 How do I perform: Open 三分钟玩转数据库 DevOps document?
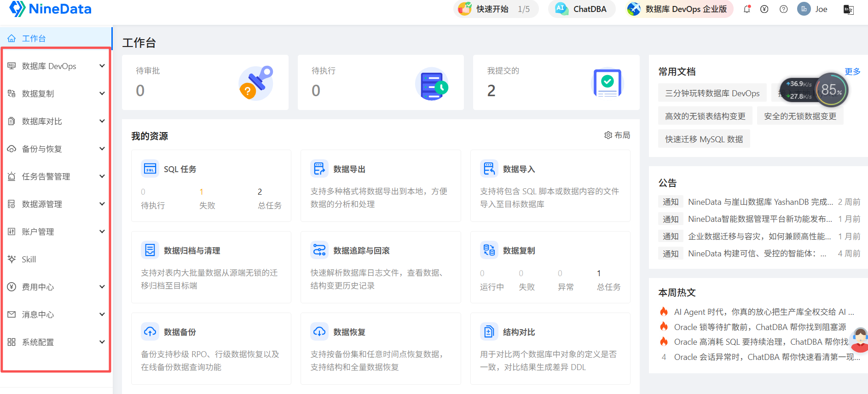tap(712, 93)
